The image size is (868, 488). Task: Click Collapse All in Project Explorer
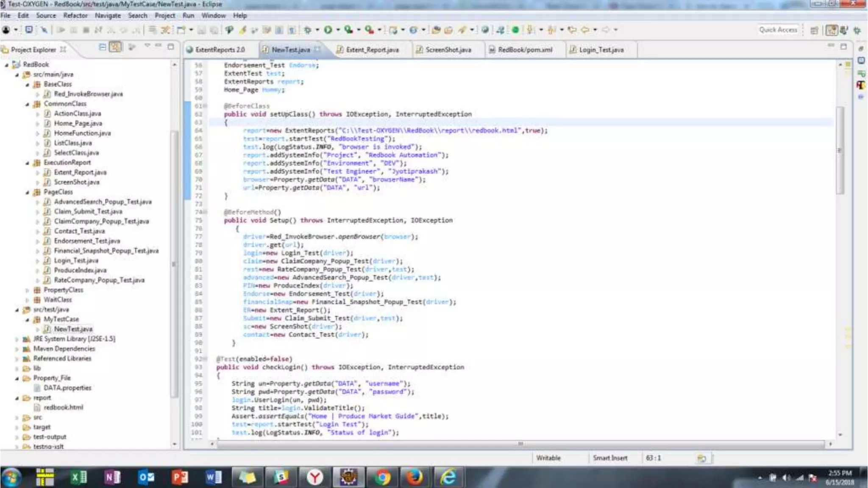(x=103, y=47)
